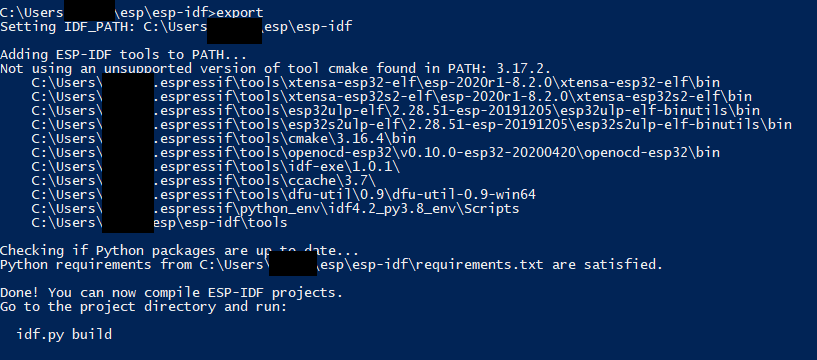817x360 pixels.
Task: Click the idf4.2_py3.8_env Scripts path
Action: pos(275,209)
